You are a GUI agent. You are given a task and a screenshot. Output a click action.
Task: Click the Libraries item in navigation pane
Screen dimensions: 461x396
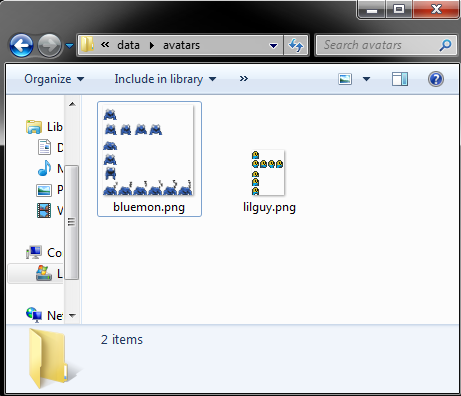coord(44,127)
